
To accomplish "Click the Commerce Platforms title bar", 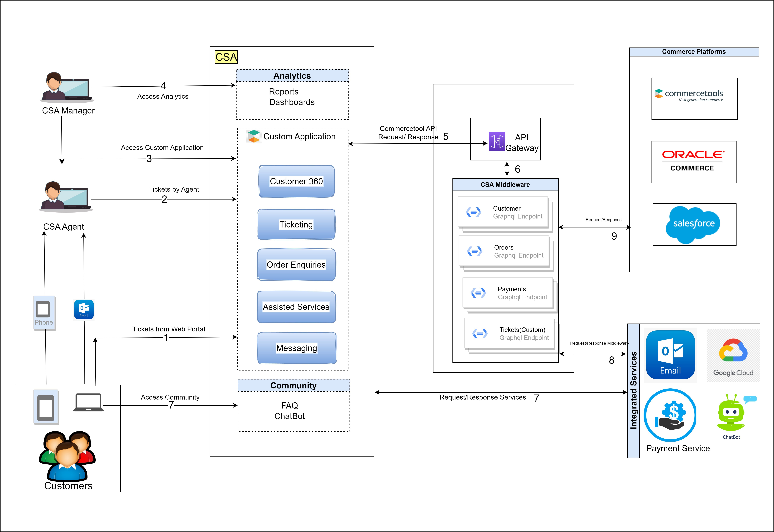I will pyautogui.click(x=694, y=52).
